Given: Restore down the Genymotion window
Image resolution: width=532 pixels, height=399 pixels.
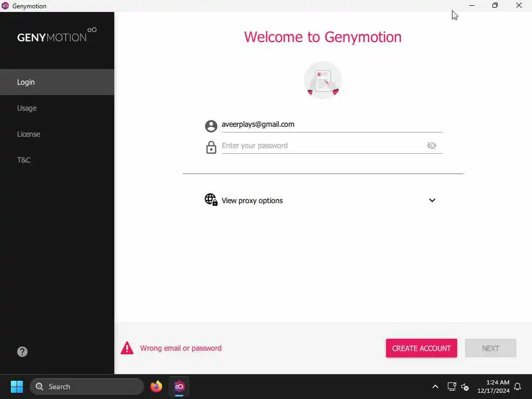Looking at the screenshot, I should [x=495, y=5].
